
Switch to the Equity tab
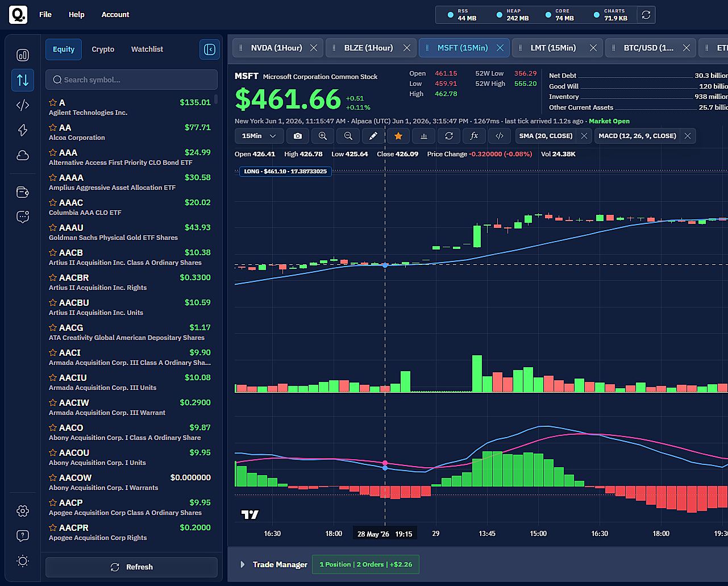point(64,49)
